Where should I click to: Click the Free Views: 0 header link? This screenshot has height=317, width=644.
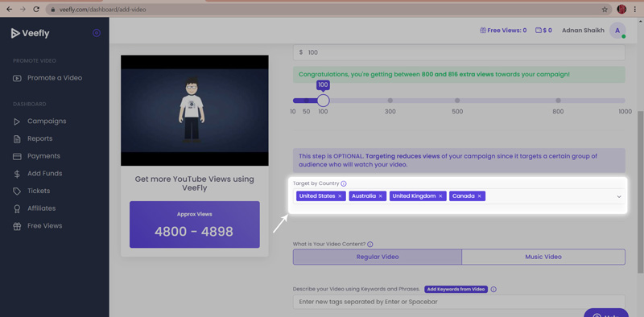(x=503, y=31)
